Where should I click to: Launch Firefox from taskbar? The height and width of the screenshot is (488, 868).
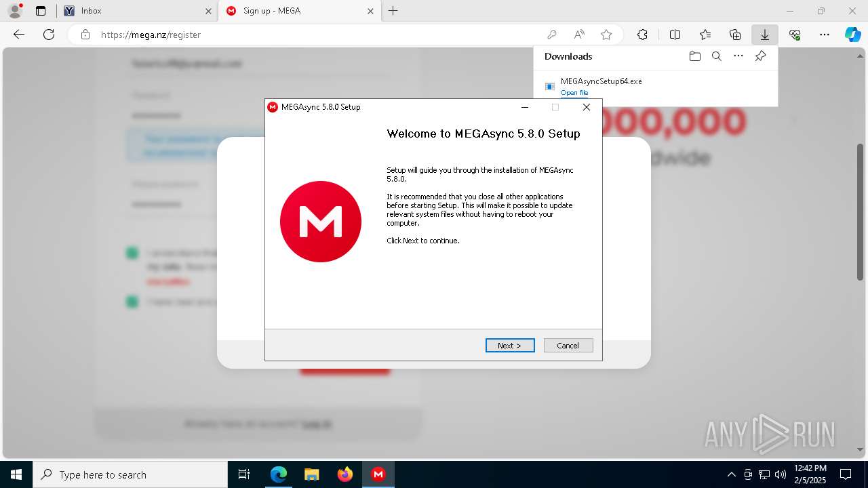coord(345,474)
